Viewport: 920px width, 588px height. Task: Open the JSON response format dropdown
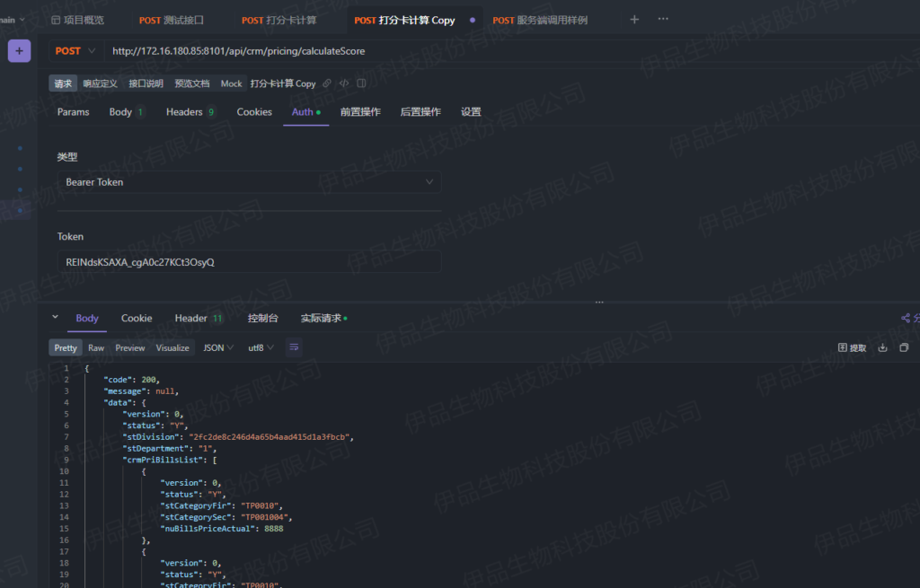tap(218, 347)
